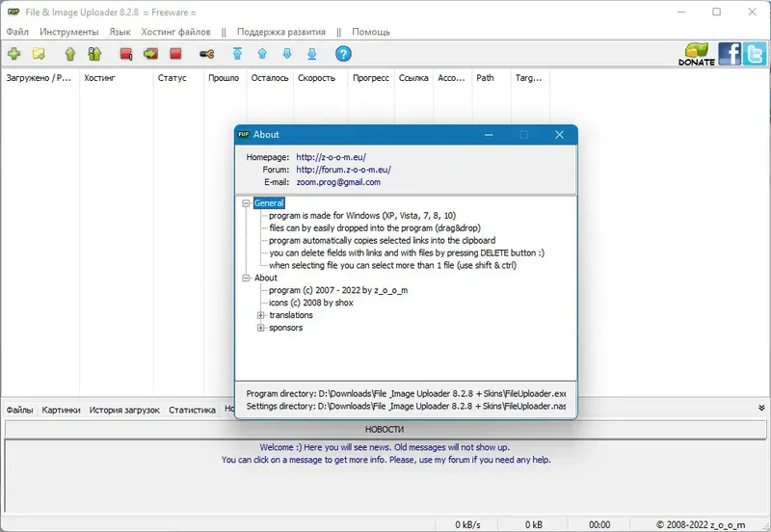Image resolution: width=771 pixels, height=532 pixels.
Task: Click the FUP icon in About title bar
Action: (244, 134)
